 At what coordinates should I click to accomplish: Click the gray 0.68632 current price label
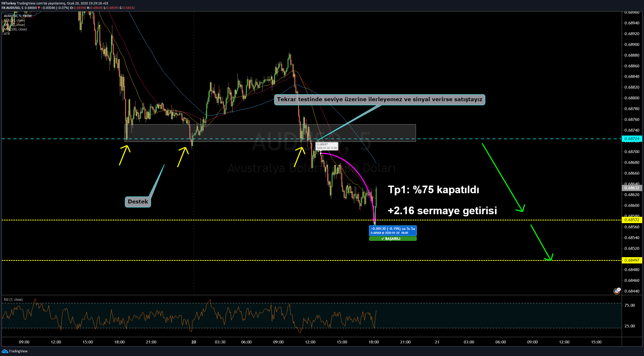pyautogui.click(x=632, y=188)
